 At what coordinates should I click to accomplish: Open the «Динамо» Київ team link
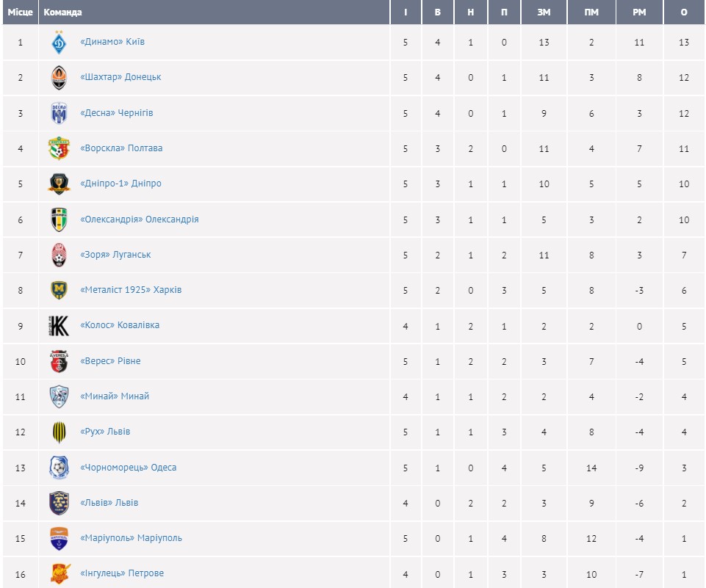pyautogui.click(x=112, y=42)
